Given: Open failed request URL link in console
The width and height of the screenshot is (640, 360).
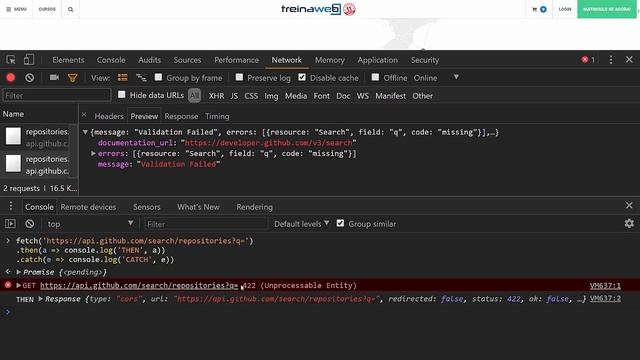Looking at the screenshot, I should tap(139, 285).
